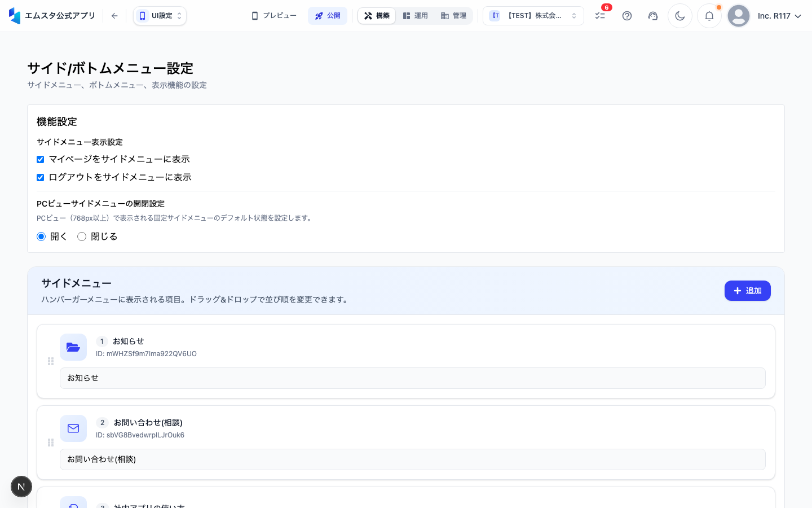Grab the drag handle of お知らせ card
Viewport: 812px width, 508px height.
tap(51, 361)
